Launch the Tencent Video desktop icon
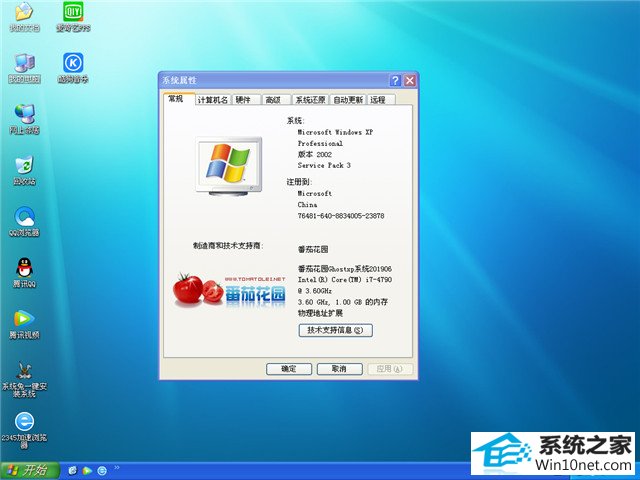The height and width of the screenshot is (480, 640). [24, 324]
